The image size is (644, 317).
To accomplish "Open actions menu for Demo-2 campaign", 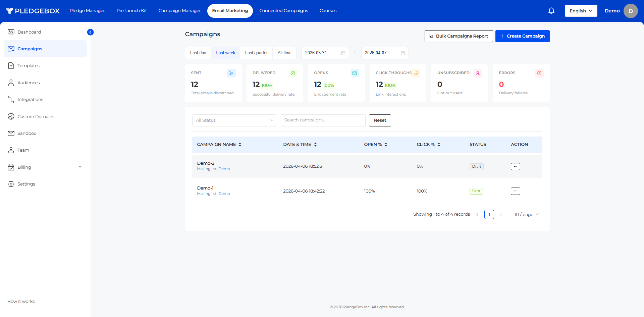I will [x=515, y=166].
